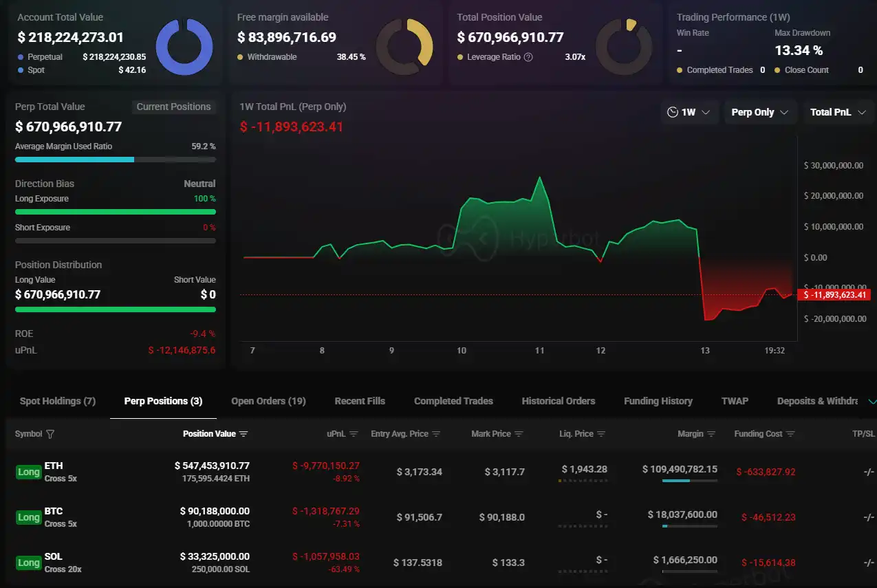Expand the Perp Only filter dropdown
Viewport: 877px width, 588px height.
(x=760, y=111)
